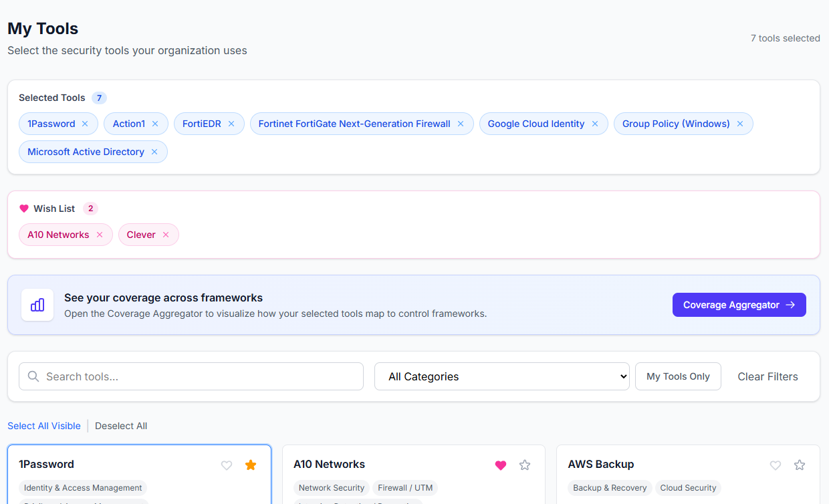Remove Group Policy (Windows) chip
The width and height of the screenshot is (829, 504).
pos(740,124)
